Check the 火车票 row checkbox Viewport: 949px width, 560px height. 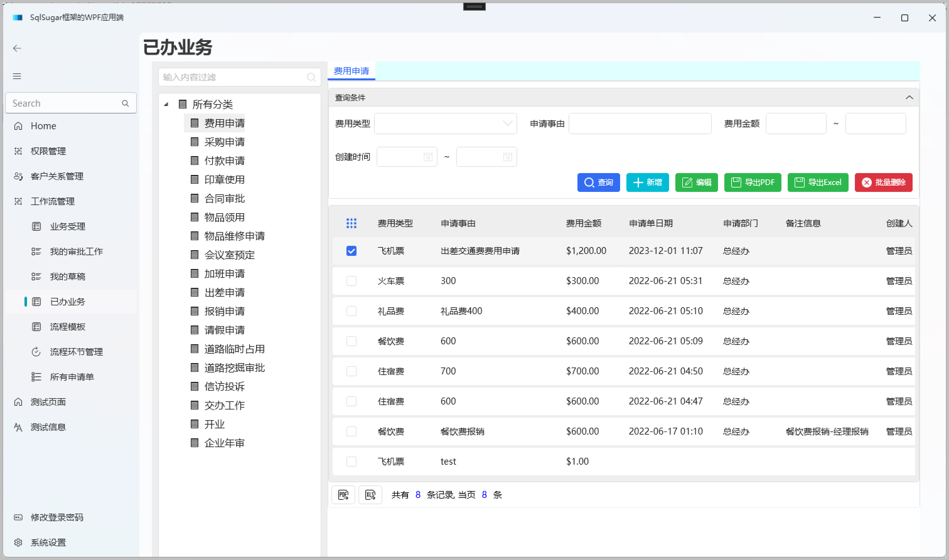coord(351,281)
